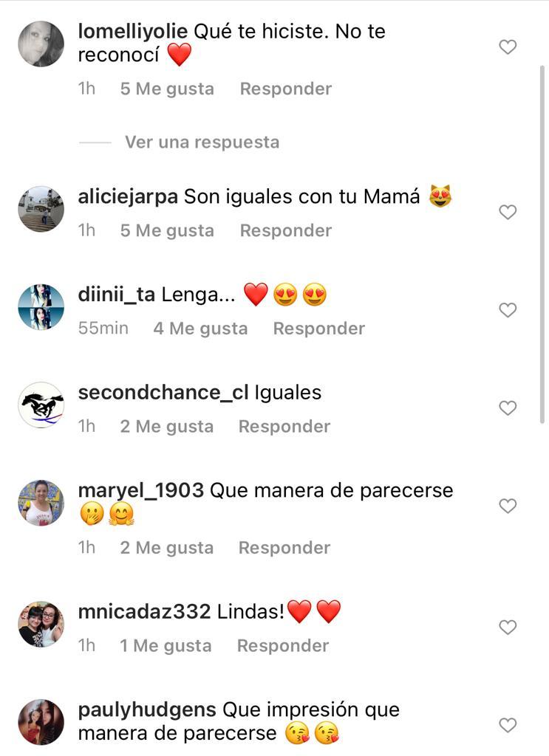View likes on lomelliyolie's '5 Me gusta'
549x756 pixels.
pos(166,88)
